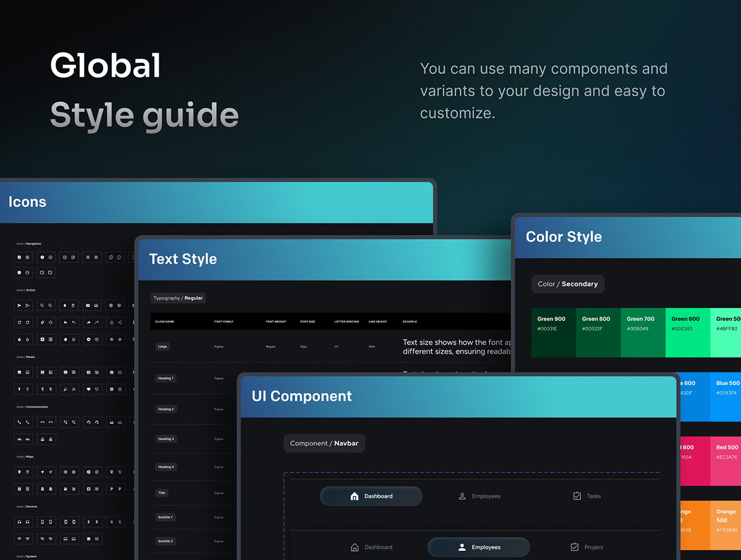Click the home icon in the active Dashboard pill
Viewport: 741px width, 560px height.
[354, 496]
